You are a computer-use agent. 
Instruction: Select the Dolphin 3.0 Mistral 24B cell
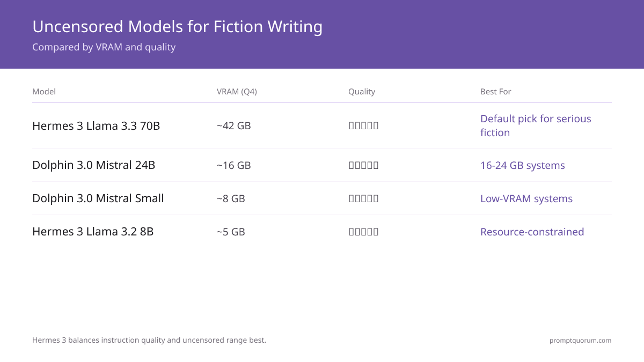click(x=94, y=165)
